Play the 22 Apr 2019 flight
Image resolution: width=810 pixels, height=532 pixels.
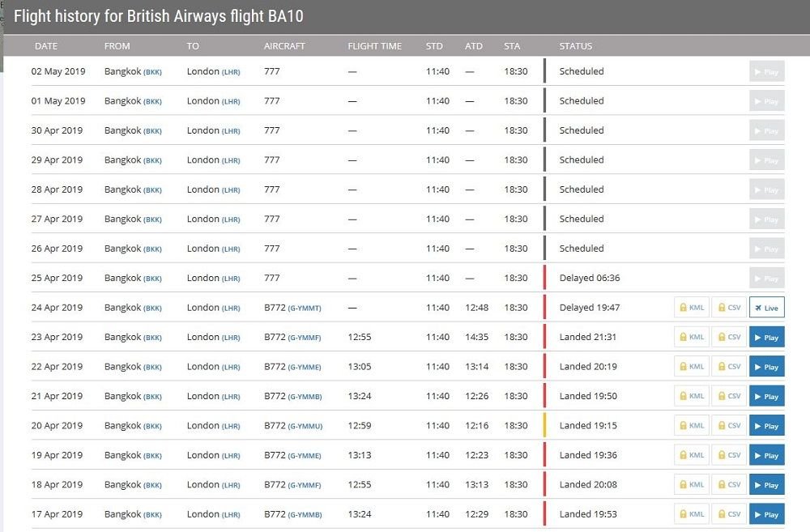pos(766,366)
